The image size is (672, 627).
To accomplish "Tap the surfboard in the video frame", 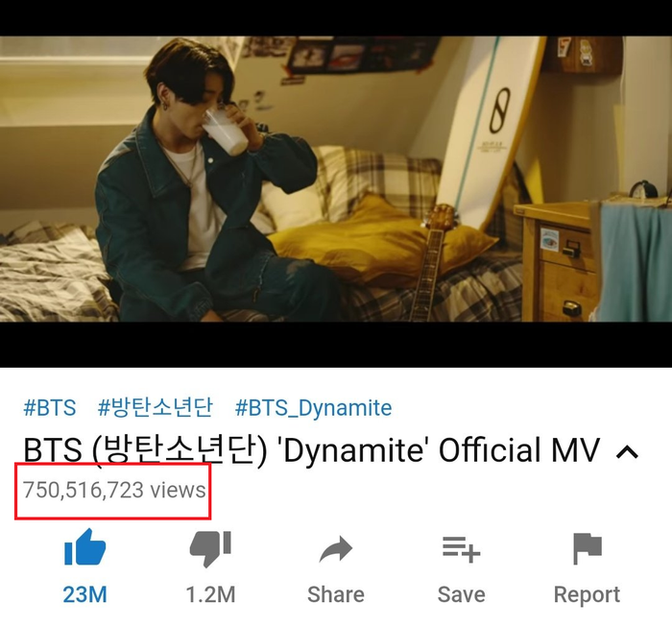I will pos(489,129).
